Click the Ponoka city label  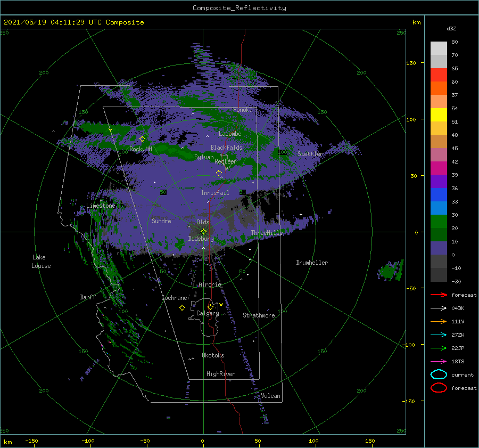point(243,110)
